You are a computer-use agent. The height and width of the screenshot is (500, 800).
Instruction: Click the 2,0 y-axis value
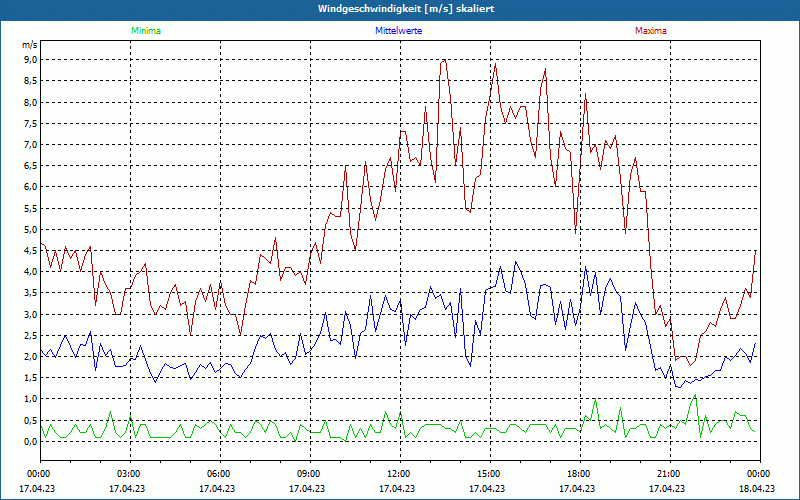[x=31, y=357]
